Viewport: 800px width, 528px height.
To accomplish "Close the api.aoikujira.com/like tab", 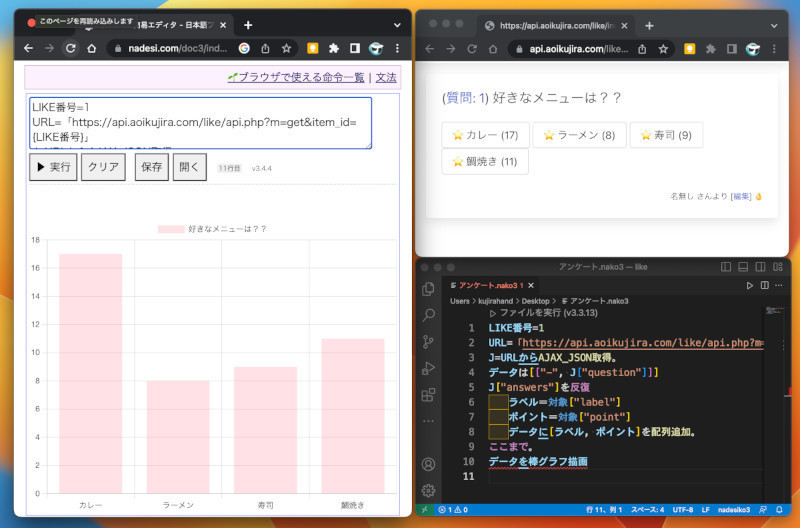I will coord(624,26).
